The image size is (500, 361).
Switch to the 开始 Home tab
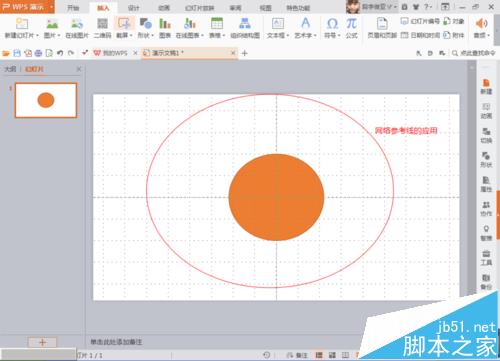[x=73, y=8]
